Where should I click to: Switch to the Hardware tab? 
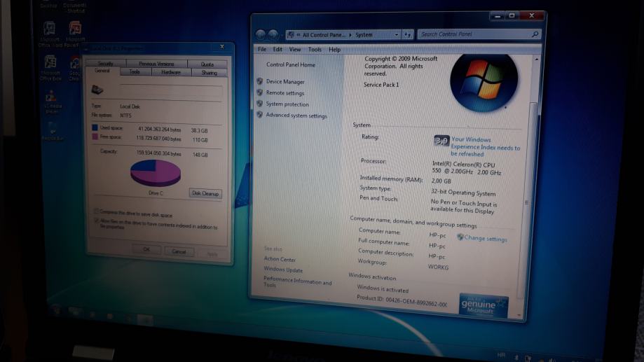(x=171, y=72)
